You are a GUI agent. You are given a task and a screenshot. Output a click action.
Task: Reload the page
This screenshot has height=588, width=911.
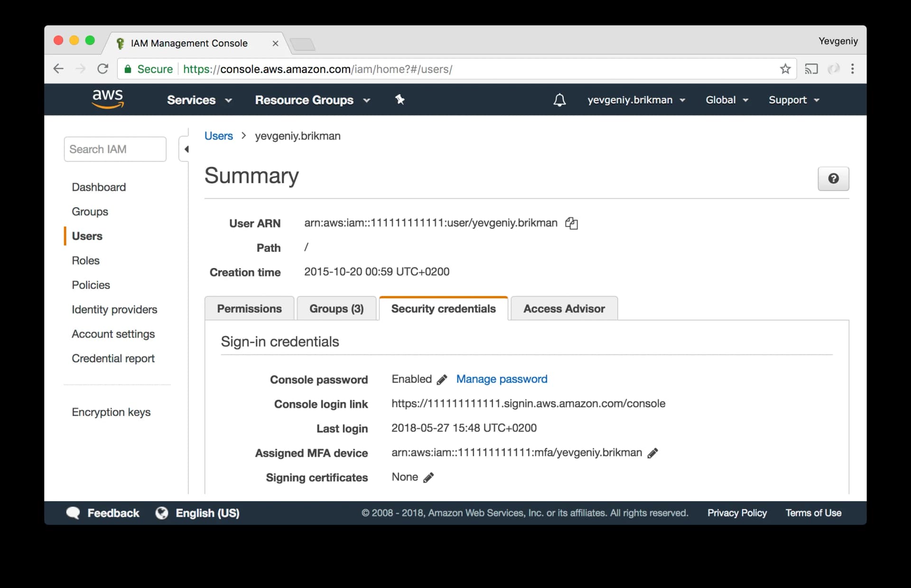point(102,69)
